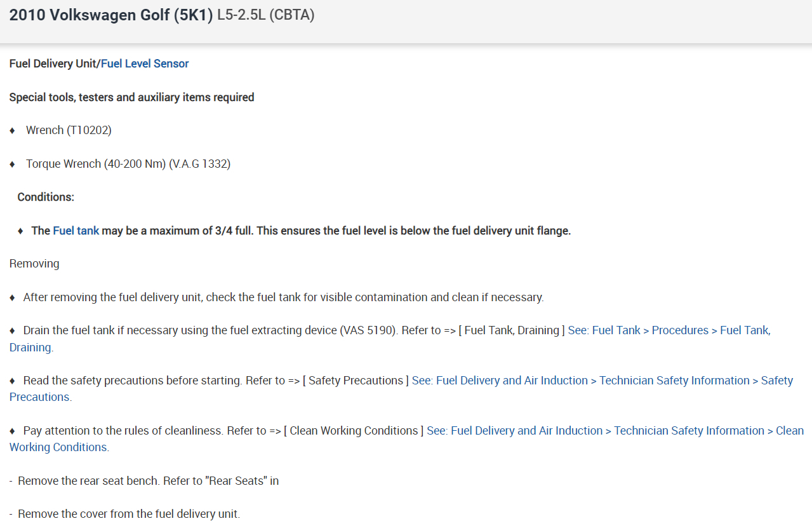Click the 2010 Volkswagen Golf (5K1) title

click(111, 15)
